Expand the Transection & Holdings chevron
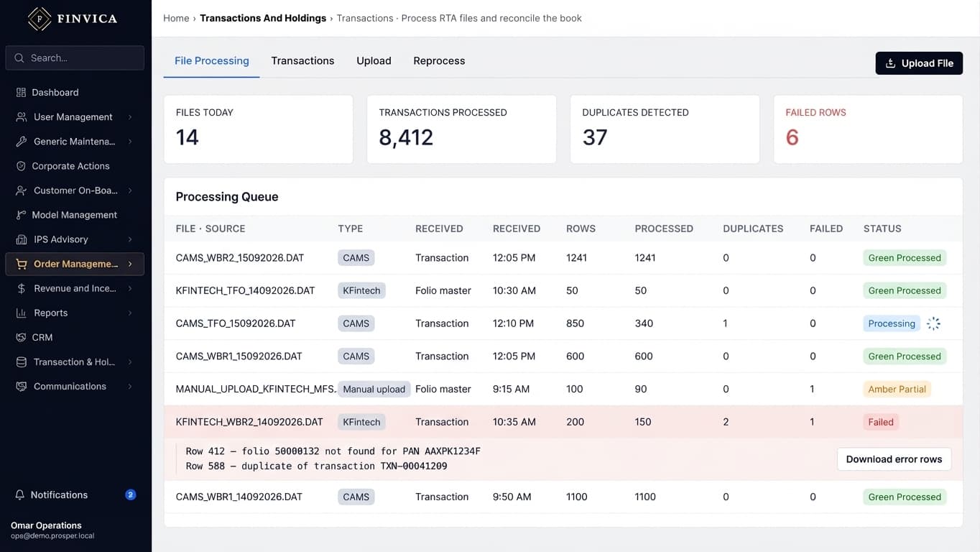Image resolution: width=980 pixels, height=552 pixels. click(x=130, y=362)
